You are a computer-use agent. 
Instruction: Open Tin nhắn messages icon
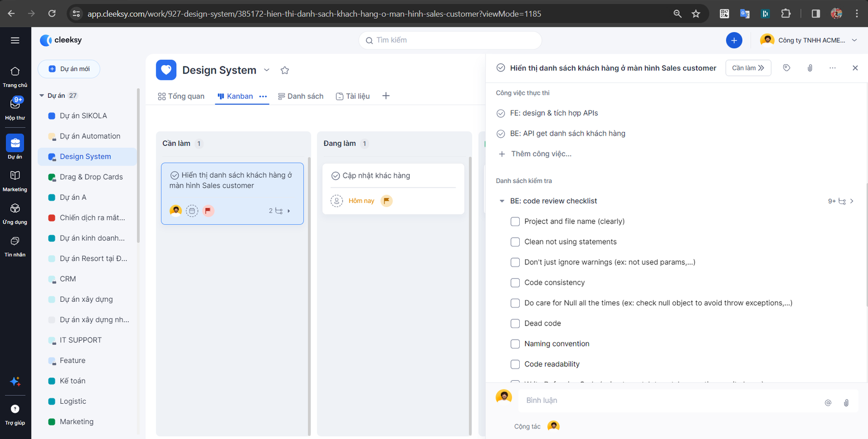click(15, 245)
